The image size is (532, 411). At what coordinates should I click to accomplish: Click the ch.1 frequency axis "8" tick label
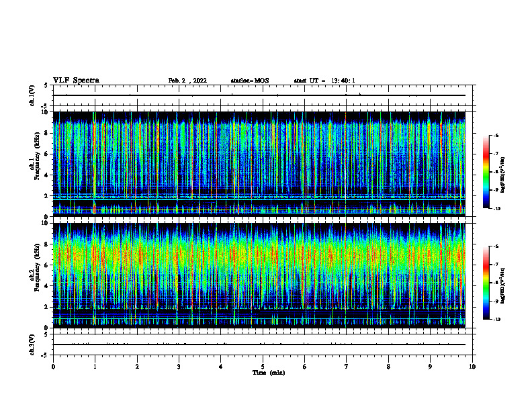click(x=46, y=133)
